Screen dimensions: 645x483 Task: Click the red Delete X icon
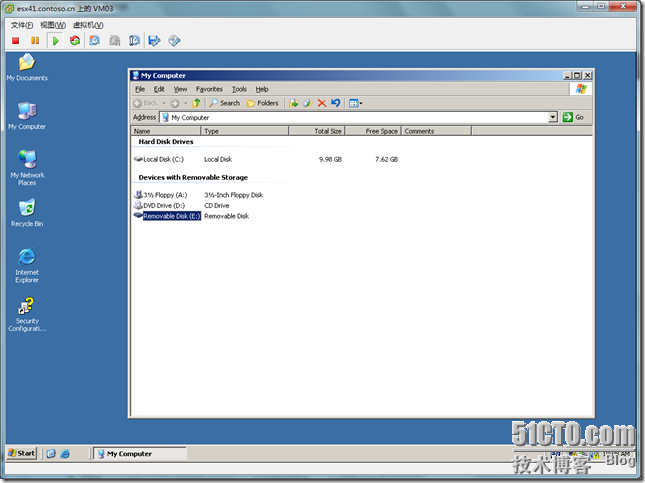pyautogui.click(x=322, y=103)
